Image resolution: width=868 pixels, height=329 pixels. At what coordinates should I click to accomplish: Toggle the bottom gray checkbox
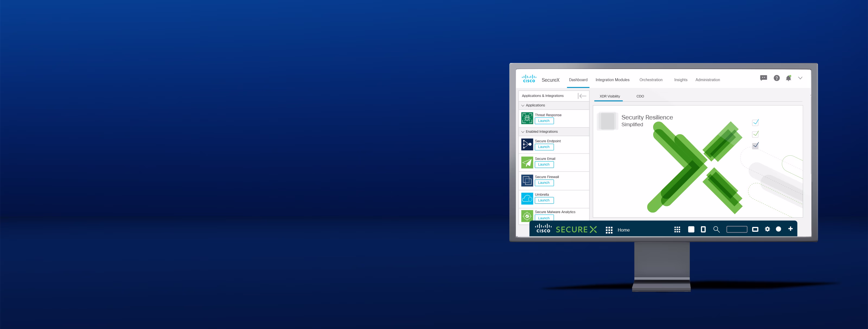755,145
